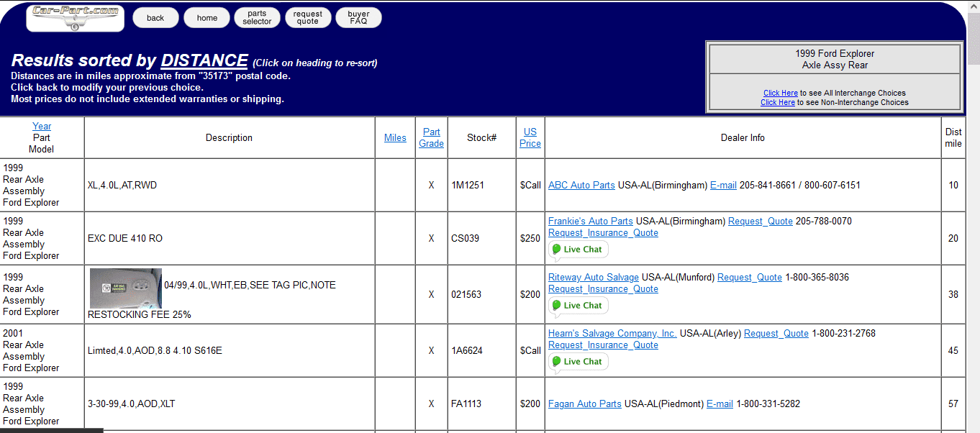Go to home page button

pos(207,18)
